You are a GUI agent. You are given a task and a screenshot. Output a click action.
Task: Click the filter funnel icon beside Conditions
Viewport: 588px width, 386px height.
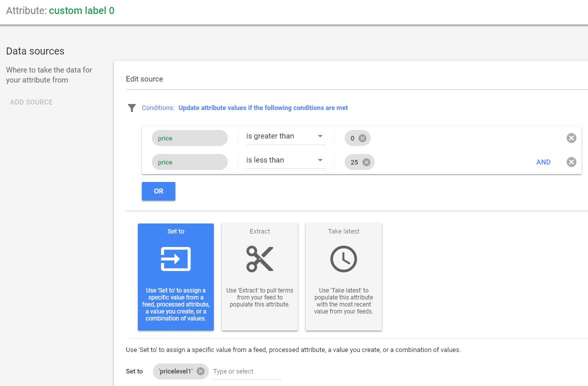pyautogui.click(x=132, y=108)
